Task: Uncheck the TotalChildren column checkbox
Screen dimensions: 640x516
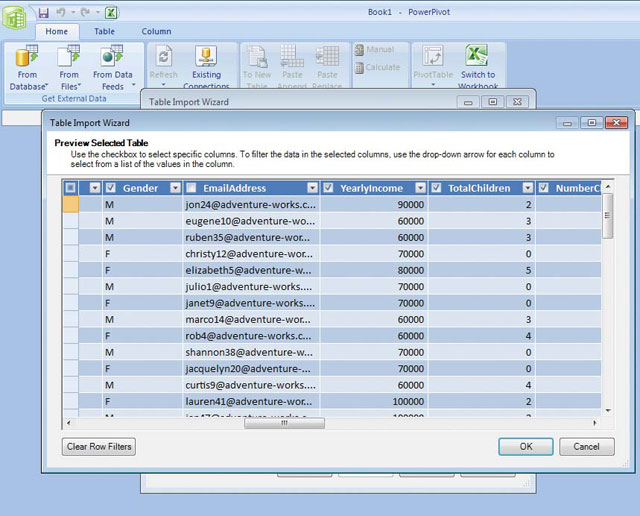Action: tap(436, 188)
